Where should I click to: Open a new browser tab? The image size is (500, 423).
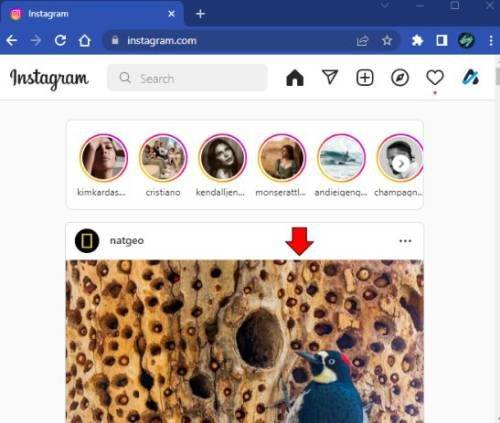click(200, 14)
